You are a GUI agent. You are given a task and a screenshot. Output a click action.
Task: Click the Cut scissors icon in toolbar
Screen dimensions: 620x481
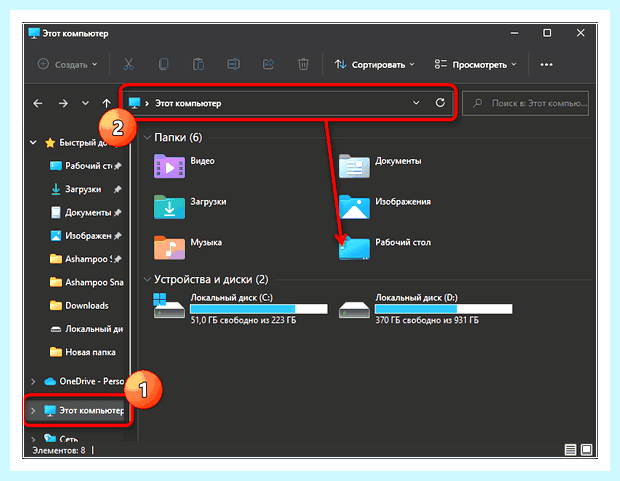pyautogui.click(x=129, y=64)
